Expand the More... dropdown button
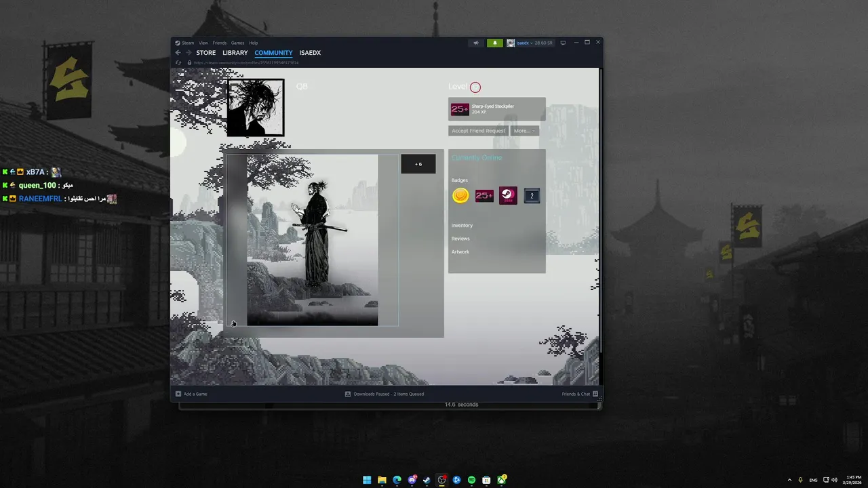Viewport: 868px width, 488px height. click(524, 131)
